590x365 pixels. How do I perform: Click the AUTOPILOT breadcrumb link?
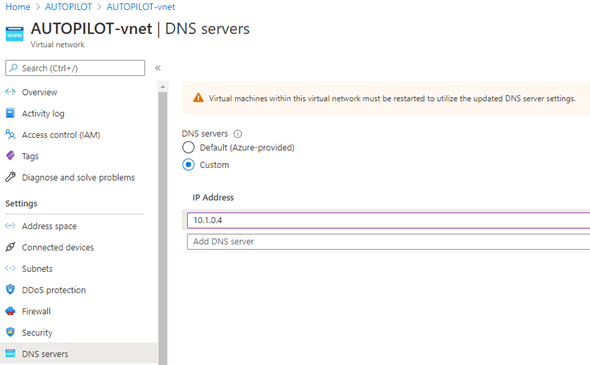click(x=68, y=7)
